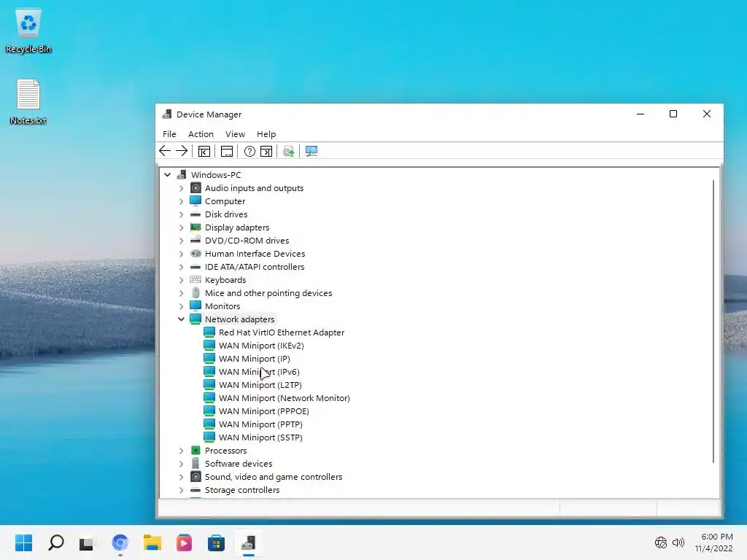Image resolution: width=747 pixels, height=560 pixels.
Task: Expand the Monitors chevron
Action: click(x=181, y=306)
